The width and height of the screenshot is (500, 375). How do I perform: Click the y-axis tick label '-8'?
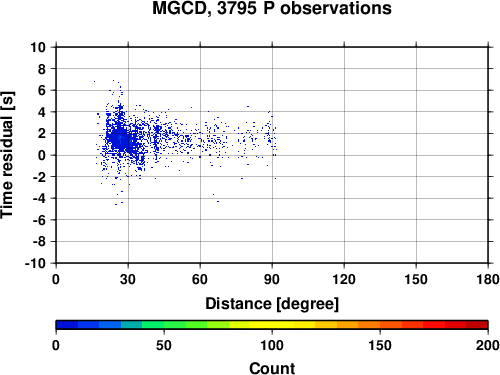point(39,242)
